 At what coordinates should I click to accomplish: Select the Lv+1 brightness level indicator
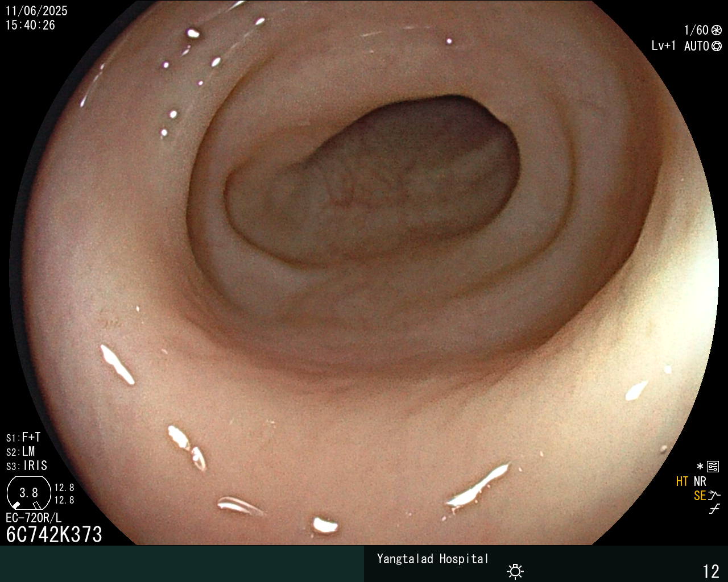(x=664, y=45)
